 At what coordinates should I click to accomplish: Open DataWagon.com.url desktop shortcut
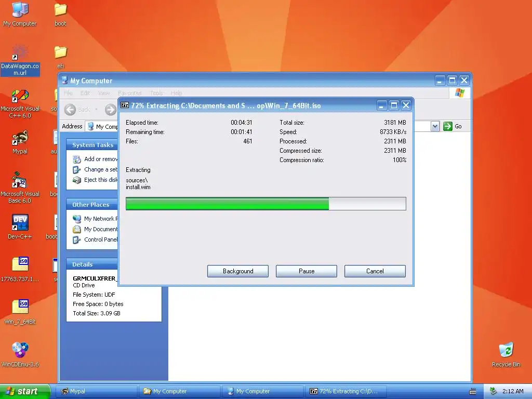pyautogui.click(x=20, y=60)
